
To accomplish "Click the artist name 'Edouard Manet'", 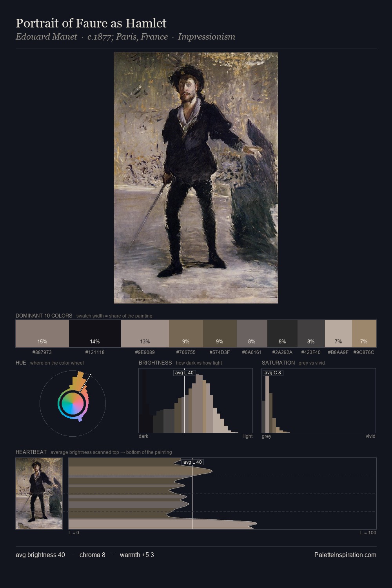I will (46, 37).
